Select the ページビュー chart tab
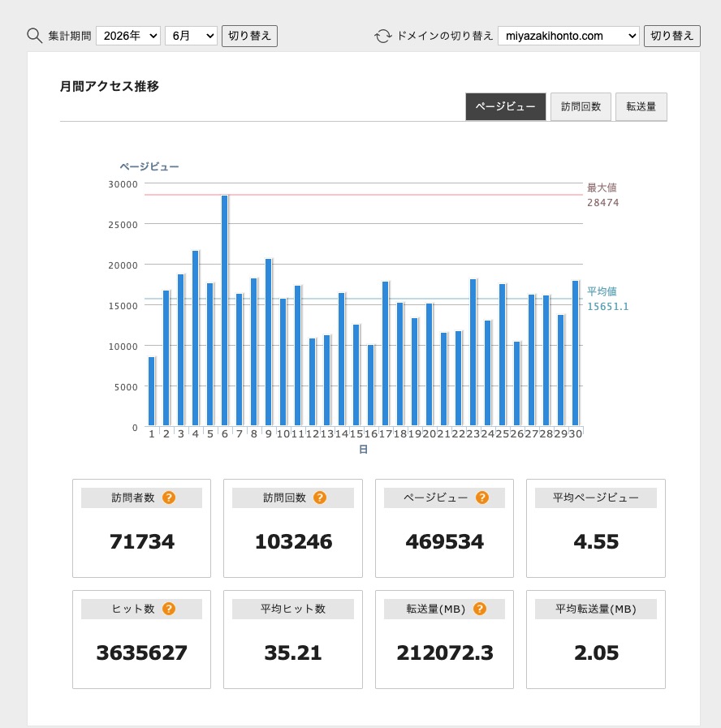Image resolution: width=721 pixels, height=728 pixels. coord(506,107)
